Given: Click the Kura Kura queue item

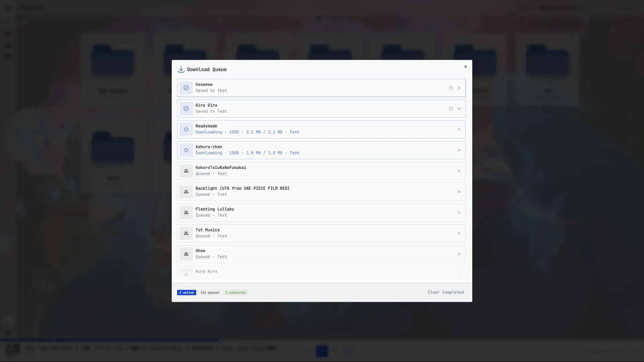Looking at the screenshot, I should [321, 271].
